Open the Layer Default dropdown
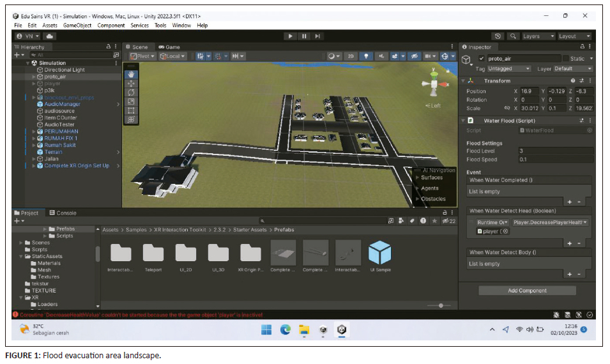Viewport: 610px width, 364px height. (573, 68)
